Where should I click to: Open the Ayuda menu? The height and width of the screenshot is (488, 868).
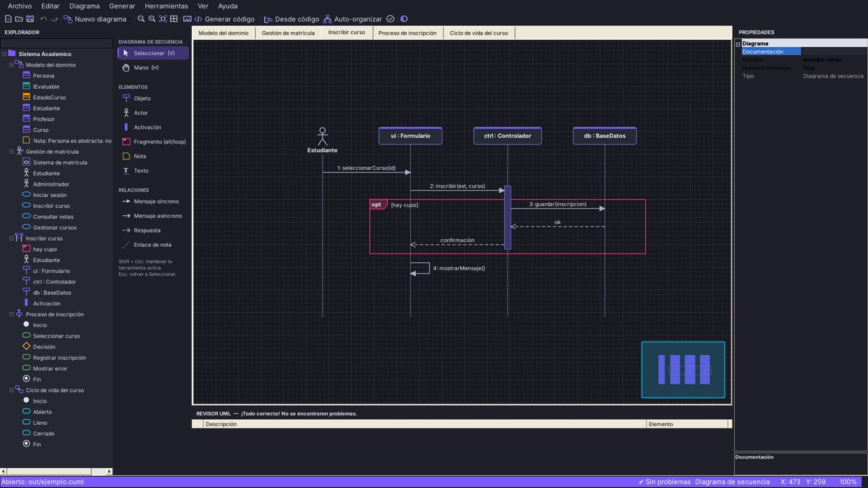[x=228, y=6]
